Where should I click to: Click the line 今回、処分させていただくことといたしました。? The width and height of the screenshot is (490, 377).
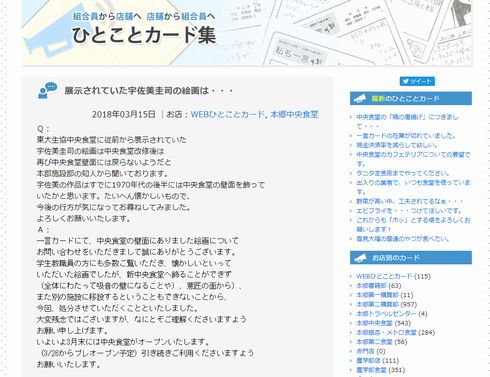(x=118, y=308)
